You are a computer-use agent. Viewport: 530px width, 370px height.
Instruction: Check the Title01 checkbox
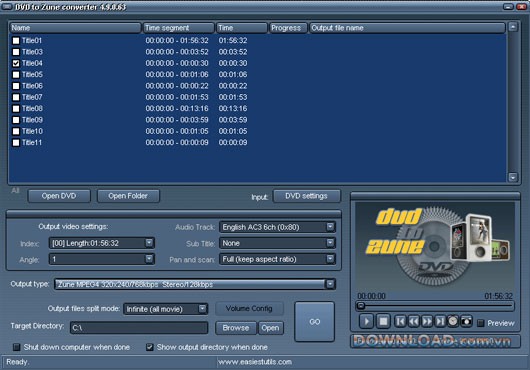tap(16, 41)
